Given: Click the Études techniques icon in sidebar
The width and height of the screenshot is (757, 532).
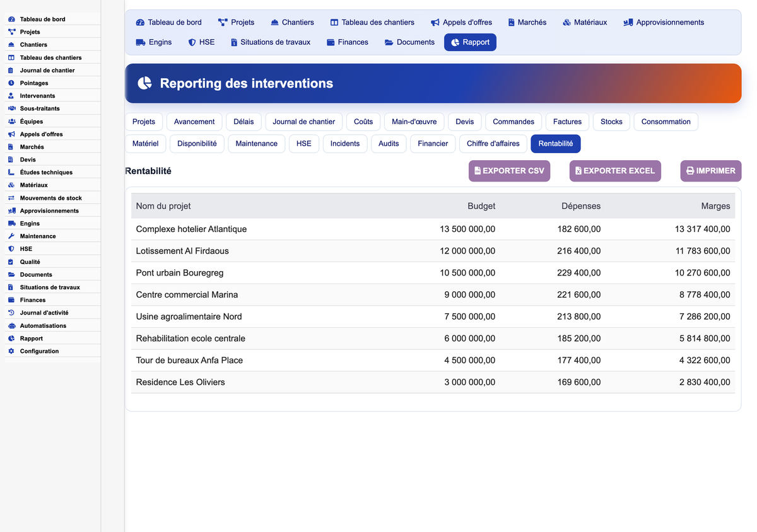Looking at the screenshot, I should [11, 172].
